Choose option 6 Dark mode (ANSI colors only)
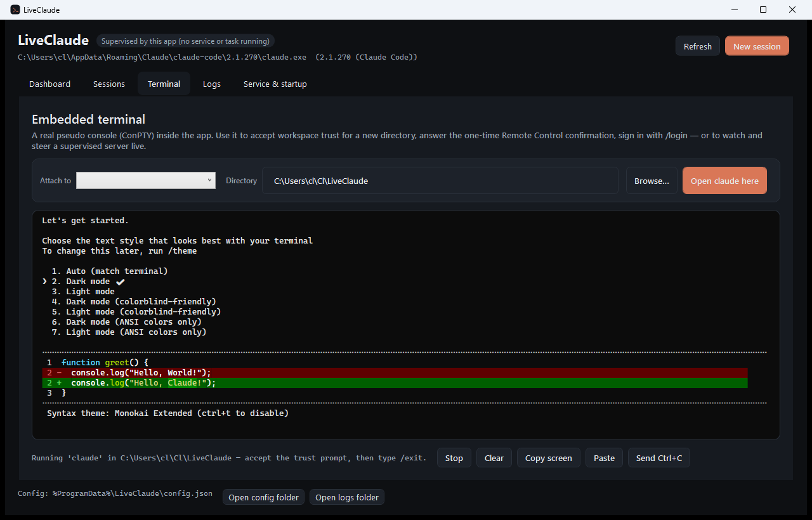 pyautogui.click(x=128, y=322)
